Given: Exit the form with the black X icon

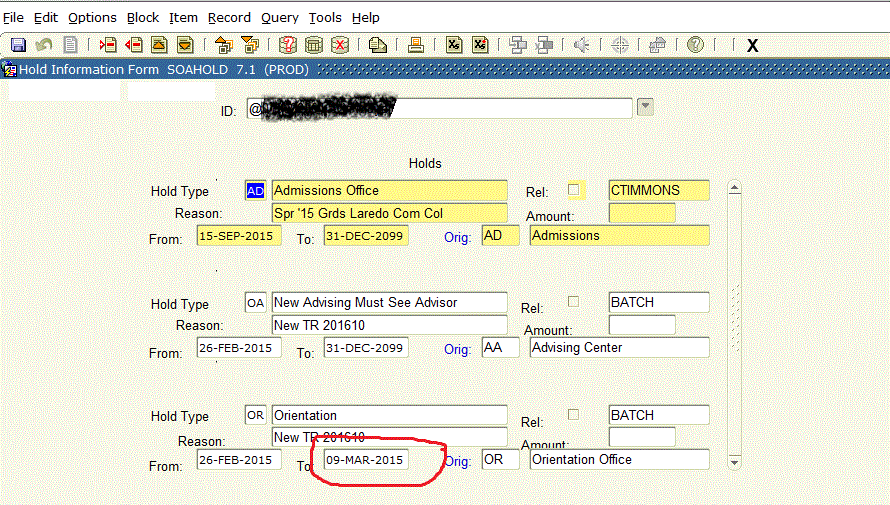Looking at the screenshot, I should (x=752, y=45).
